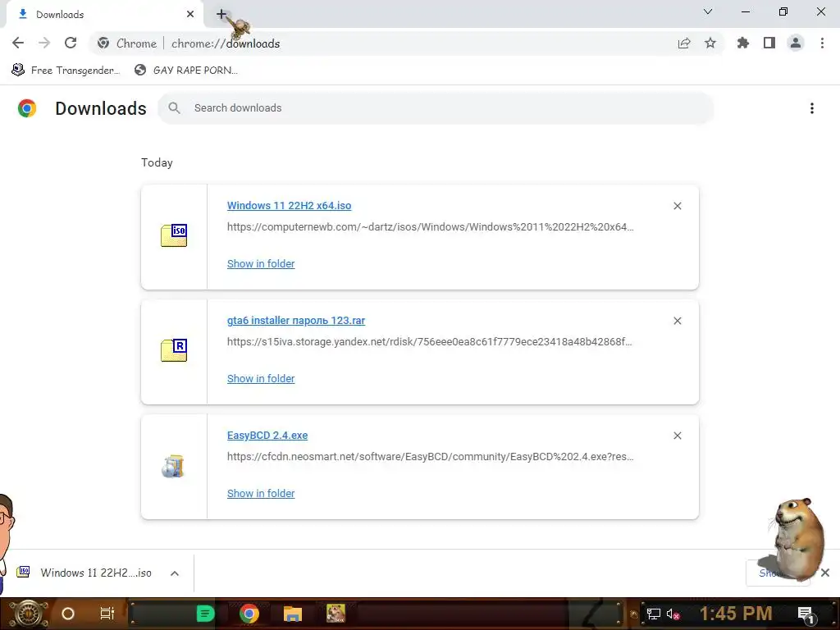Toggle the side panel button
Screen dimensions: 840x630
(x=769, y=43)
